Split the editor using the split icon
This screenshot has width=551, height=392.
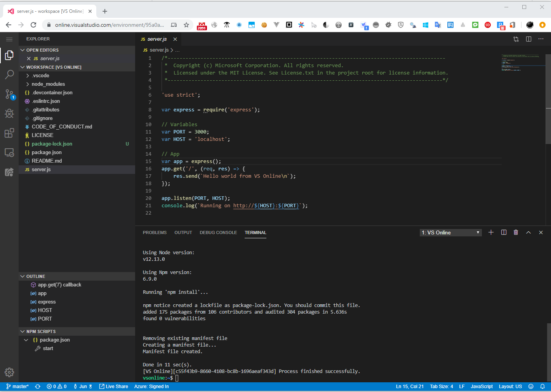click(x=528, y=39)
